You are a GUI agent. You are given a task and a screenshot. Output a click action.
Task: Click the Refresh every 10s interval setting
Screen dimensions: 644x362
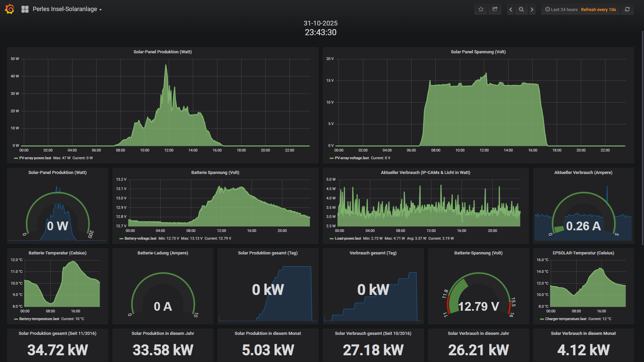coord(598,9)
